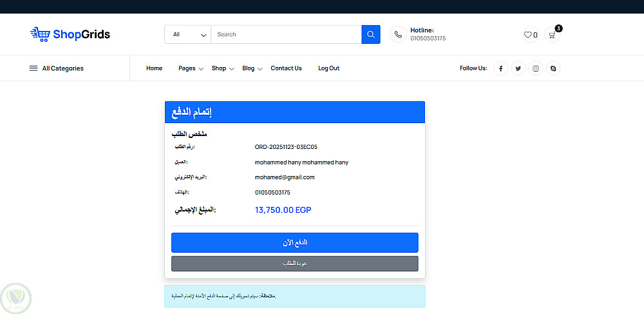
Task: Open the Facebook follow icon
Action: click(500, 68)
